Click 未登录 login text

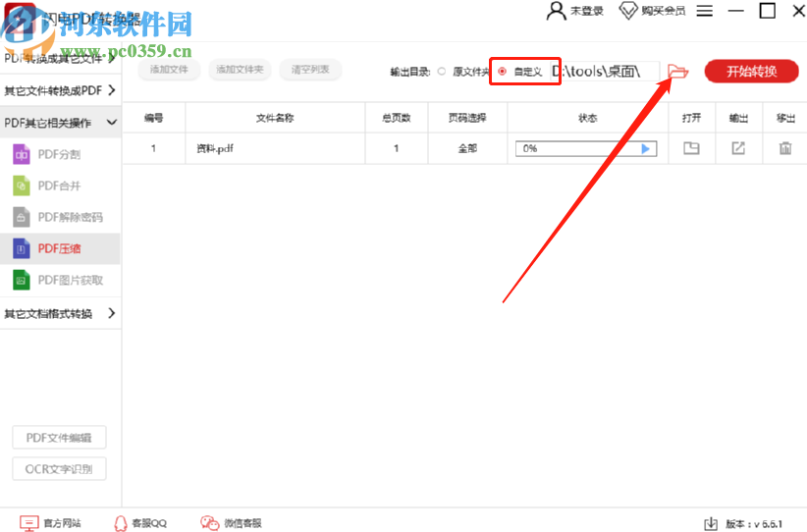587,10
